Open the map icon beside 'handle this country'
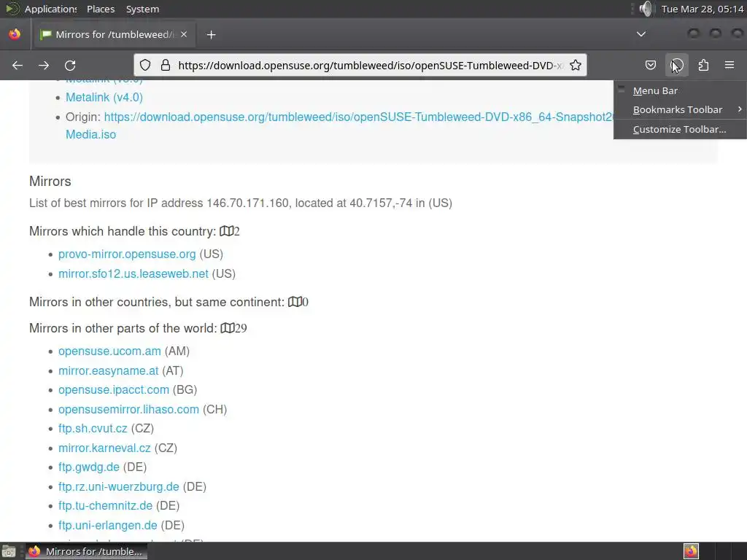 (x=227, y=231)
